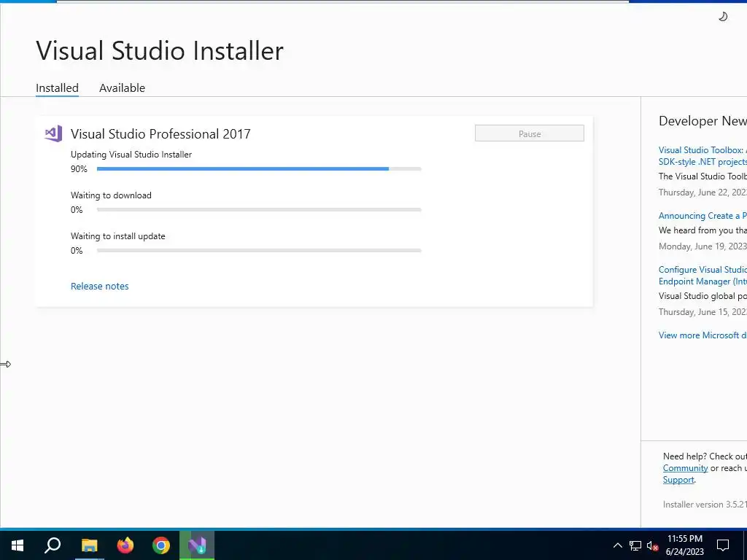Switch to Installed tab
The width and height of the screenshot is (747, 560).
pos(57,88)
